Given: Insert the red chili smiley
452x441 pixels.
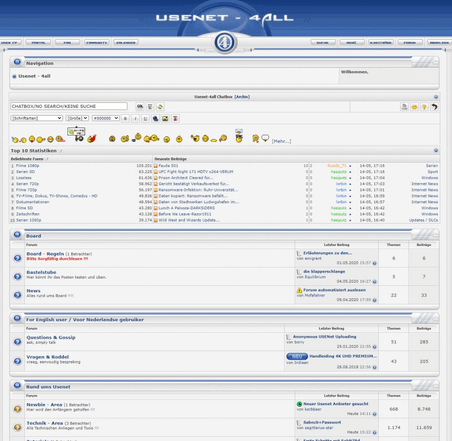Looking at the screenshot, I should pos(92,138).
